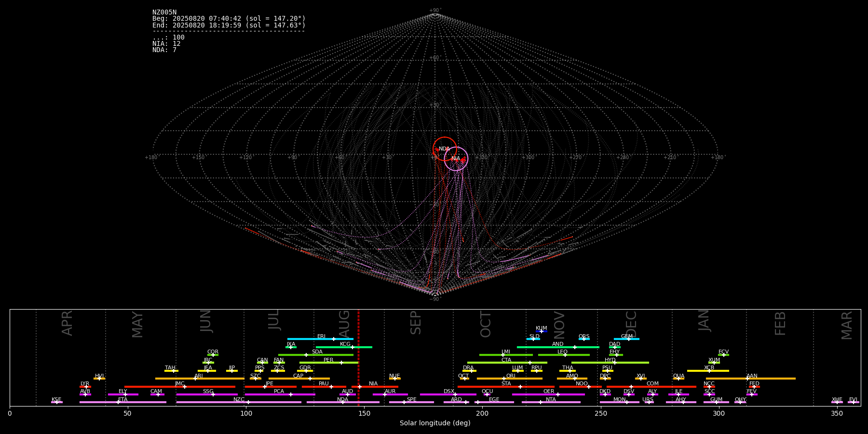Click the green AND activity bar

[x=558, y=347]
